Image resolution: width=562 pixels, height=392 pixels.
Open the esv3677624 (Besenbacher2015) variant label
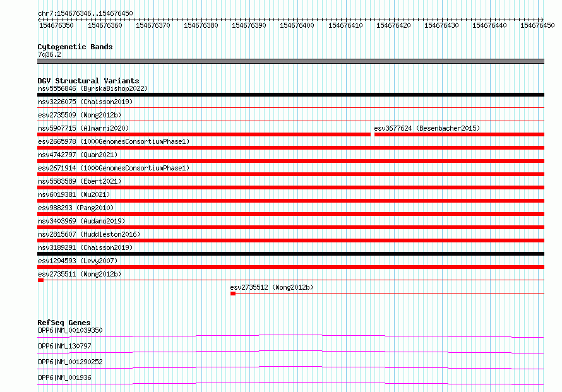(x=427, y=128)
